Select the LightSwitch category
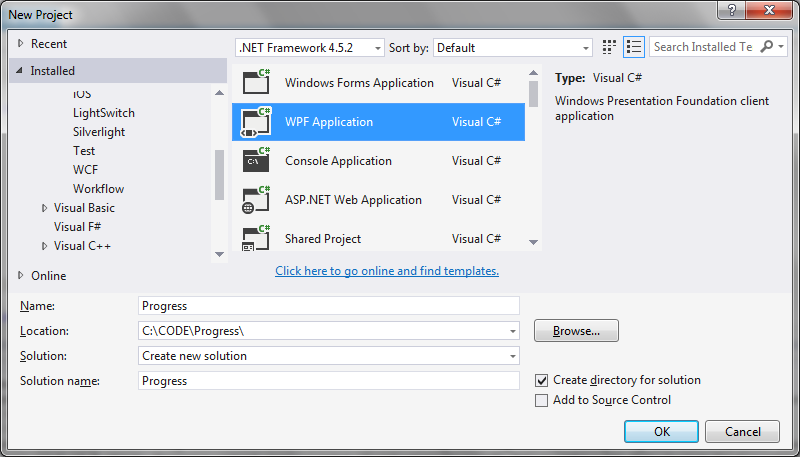Image resolution: width=800 pixels, height=457 pixels. [x=104, y=113]
